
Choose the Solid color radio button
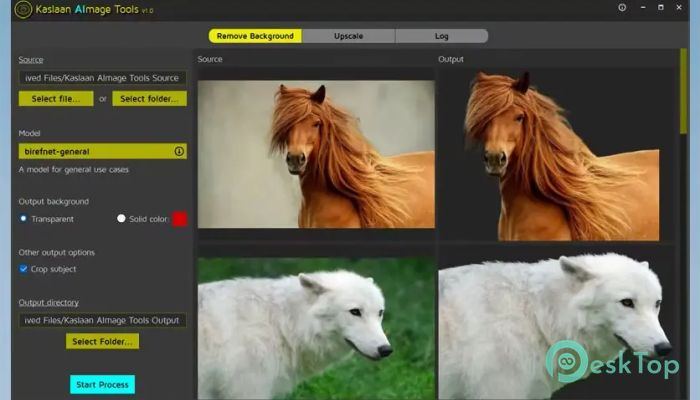(x=121, y=218)
